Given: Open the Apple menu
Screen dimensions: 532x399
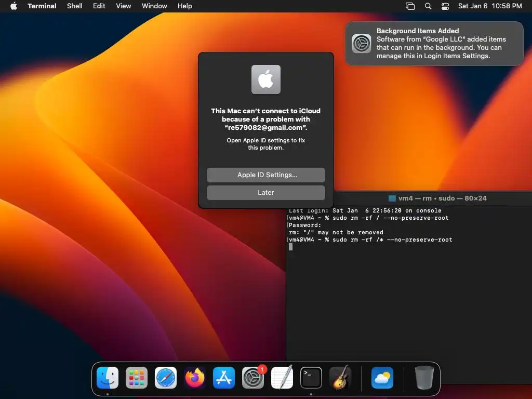Looking at the screenshot, I should (14, 6).
